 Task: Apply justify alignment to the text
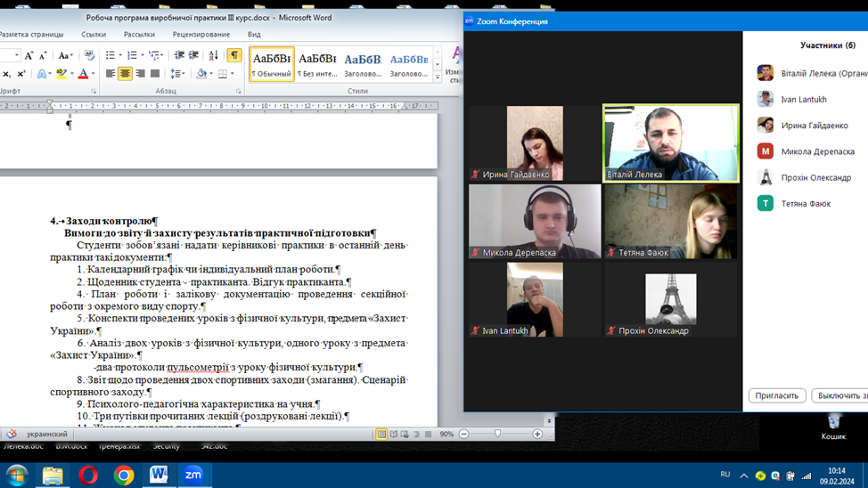click(155, 74)
